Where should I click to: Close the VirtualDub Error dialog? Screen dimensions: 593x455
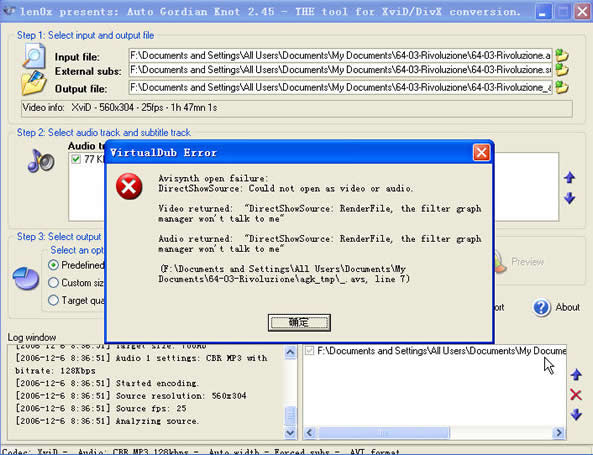pyautogui.click(x=481, y=153)
